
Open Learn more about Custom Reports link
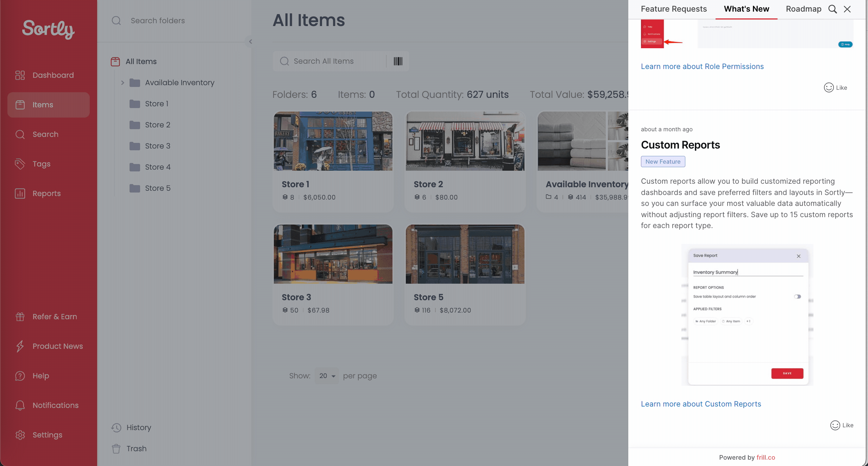(x=701, y=404)
